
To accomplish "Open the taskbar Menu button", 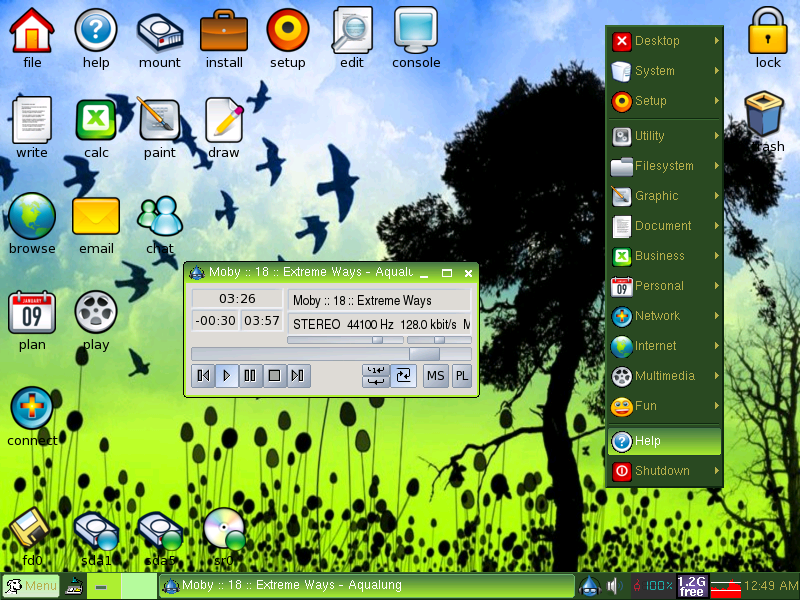I will point(30,586).
